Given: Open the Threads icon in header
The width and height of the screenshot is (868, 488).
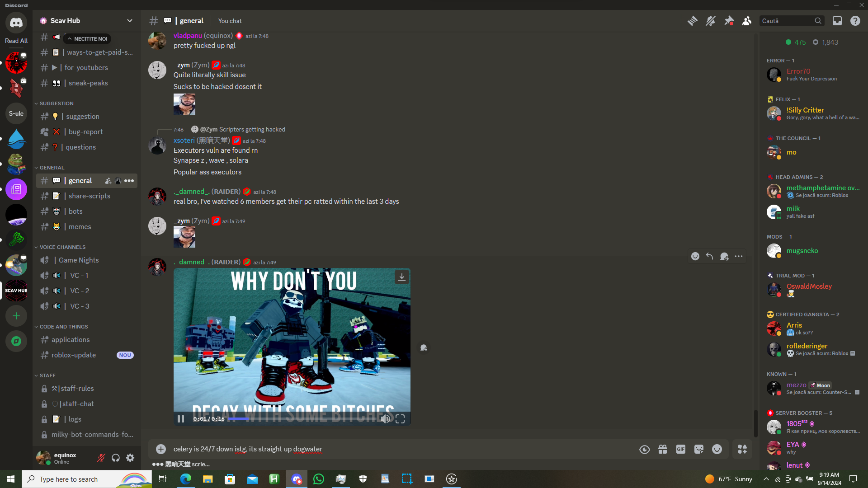Looking at the screenshot, I should [x=692, y=21].
